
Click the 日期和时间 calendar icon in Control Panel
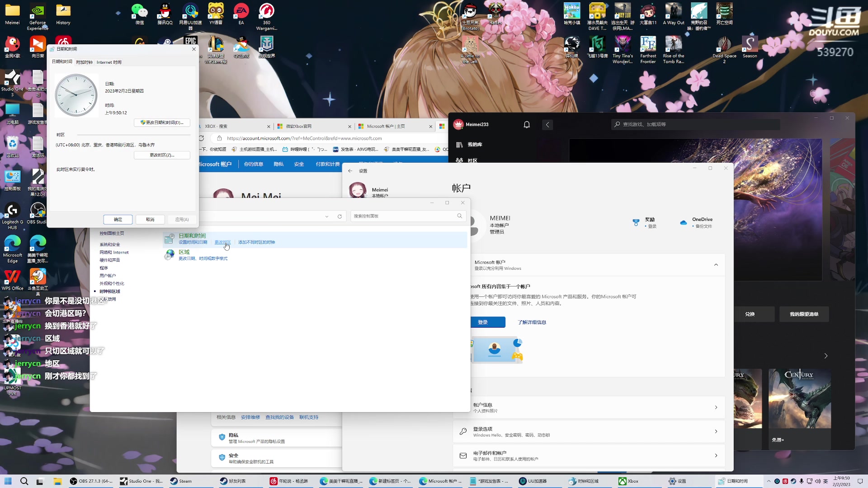170,239
